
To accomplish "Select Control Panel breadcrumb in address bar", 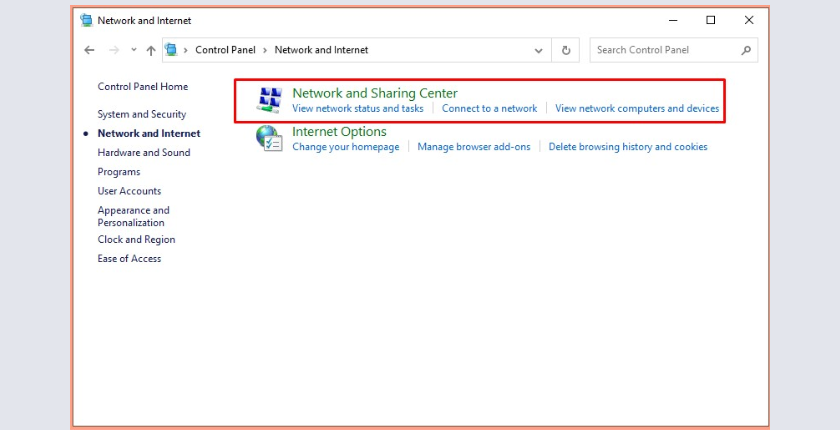I will pos(225,50).
